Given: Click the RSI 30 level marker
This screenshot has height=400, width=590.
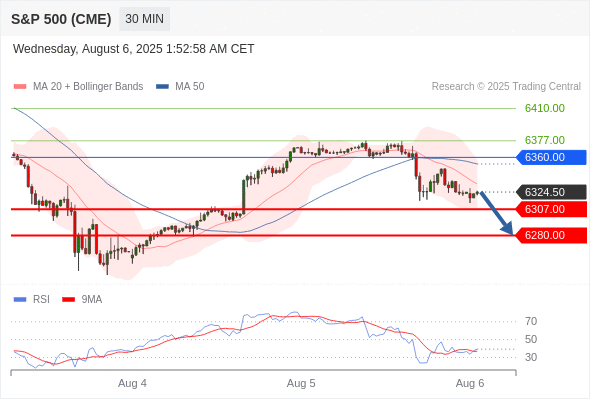Looking at the screenshot, I should click(x=531, y=357).
